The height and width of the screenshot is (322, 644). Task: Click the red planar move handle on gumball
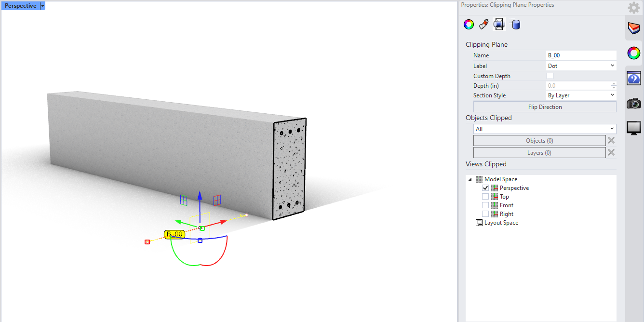[217, 200]
